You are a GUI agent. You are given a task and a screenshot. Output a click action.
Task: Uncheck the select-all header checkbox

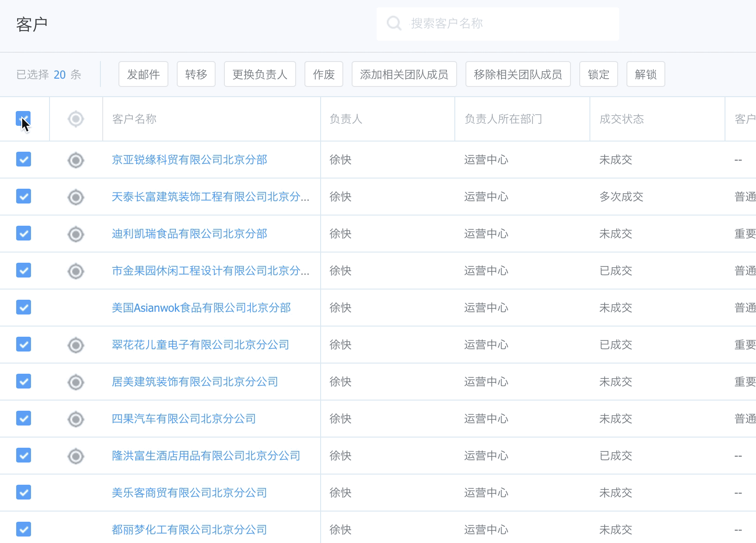(x=23, y=119)
